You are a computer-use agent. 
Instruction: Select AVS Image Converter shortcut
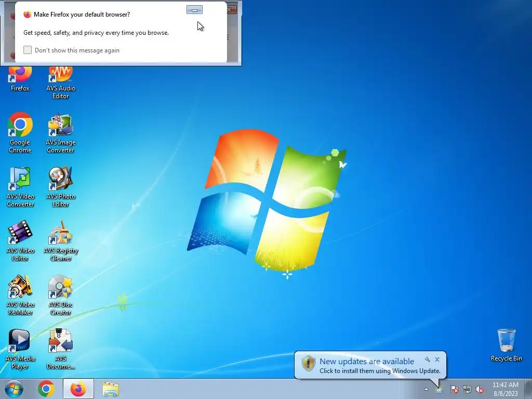[60, 133]
